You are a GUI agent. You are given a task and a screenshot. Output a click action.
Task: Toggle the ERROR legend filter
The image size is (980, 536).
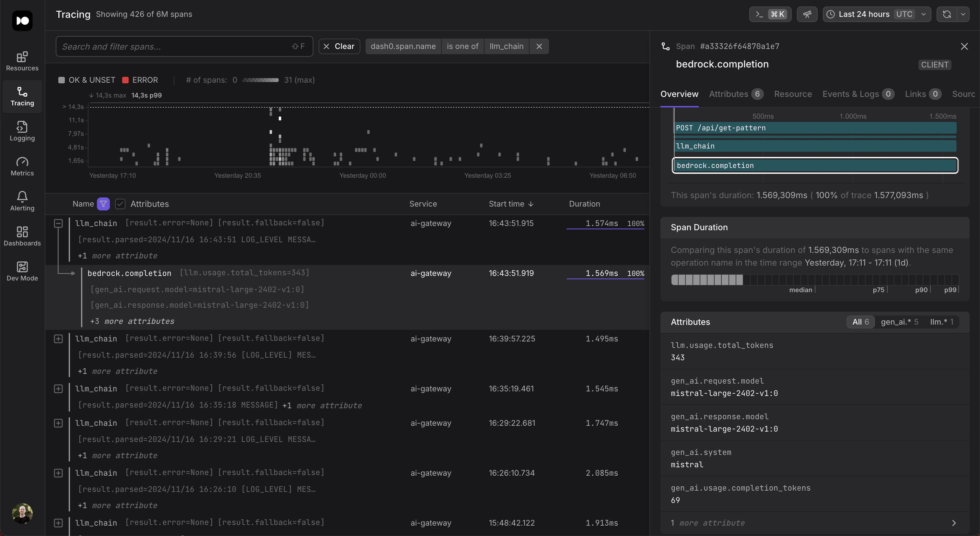140,80
